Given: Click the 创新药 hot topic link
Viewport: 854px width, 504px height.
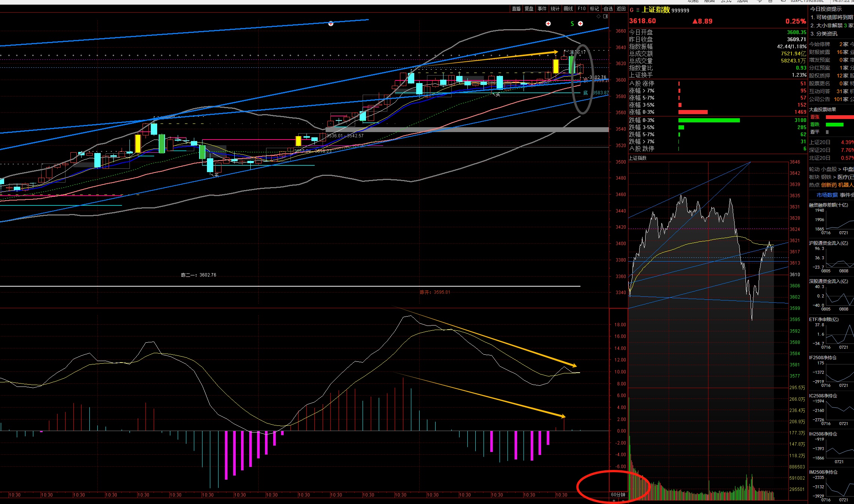Looking at the screenshot, I should click(x=829, y=185).
